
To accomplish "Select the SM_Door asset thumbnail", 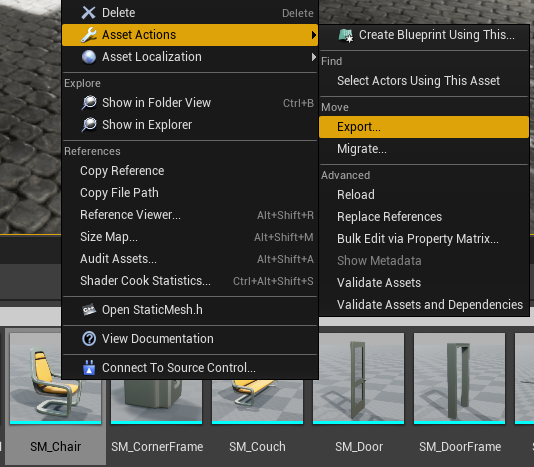I will [359, 378].
